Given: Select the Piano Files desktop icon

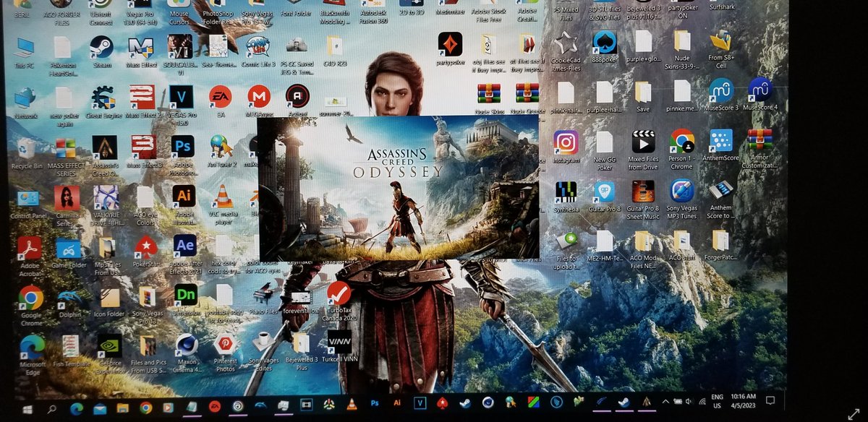Looking at the screenshot, I should [x=263, y=299].
